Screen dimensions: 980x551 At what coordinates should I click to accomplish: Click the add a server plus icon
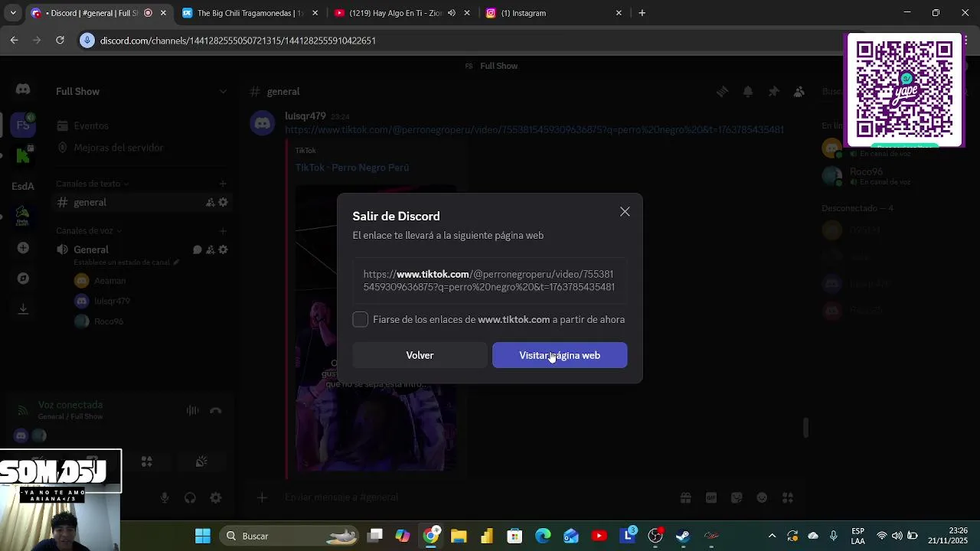[x=23, y=248]
